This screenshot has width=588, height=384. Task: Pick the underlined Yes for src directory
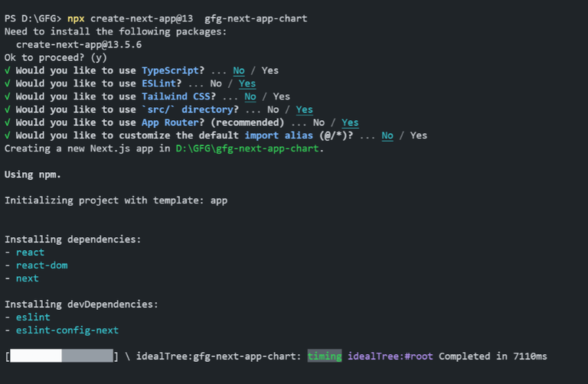click(304, 109)
